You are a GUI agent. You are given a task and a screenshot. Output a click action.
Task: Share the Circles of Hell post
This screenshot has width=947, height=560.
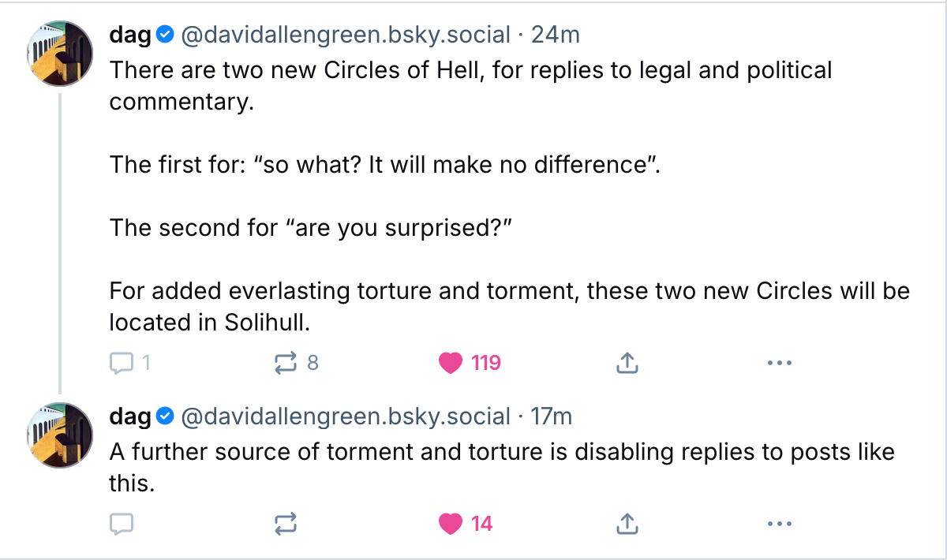(x=626, y=363)
